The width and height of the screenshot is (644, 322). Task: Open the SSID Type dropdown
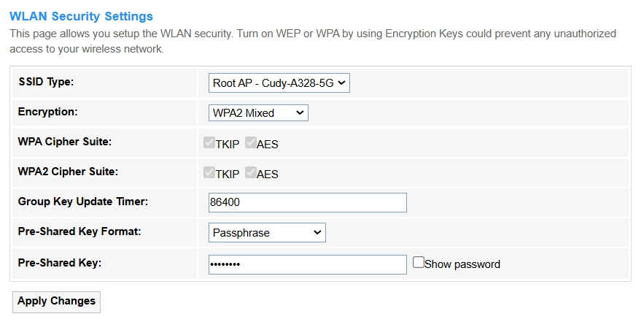pyautogui.click(x=279, y=83)
